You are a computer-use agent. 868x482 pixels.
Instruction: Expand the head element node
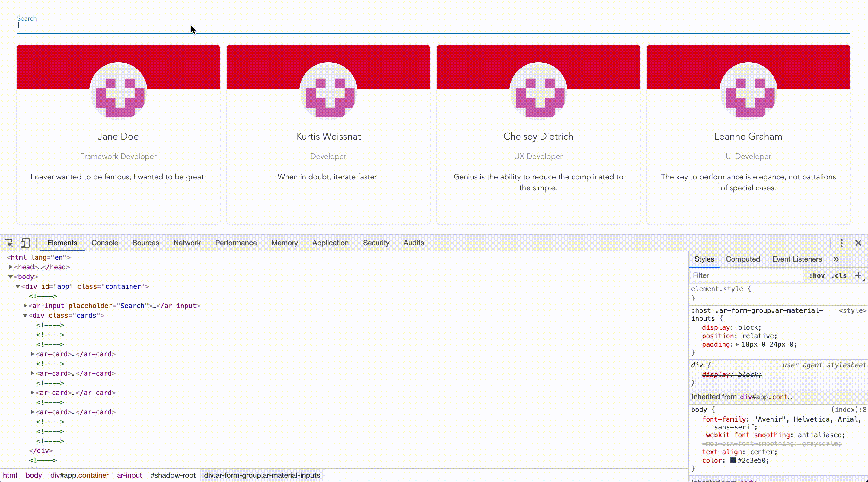point(11,267)
